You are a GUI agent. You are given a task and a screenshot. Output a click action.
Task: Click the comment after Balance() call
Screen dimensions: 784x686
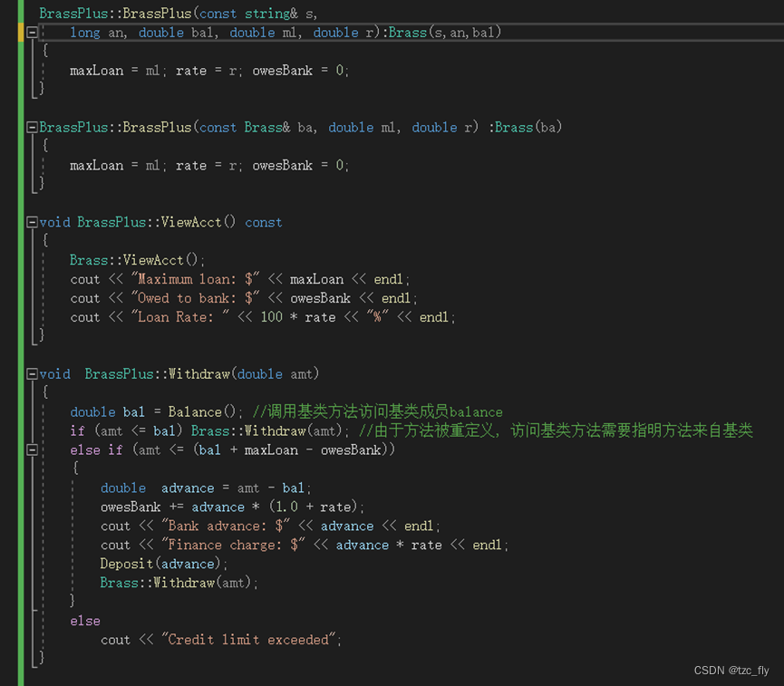point(378,412)
